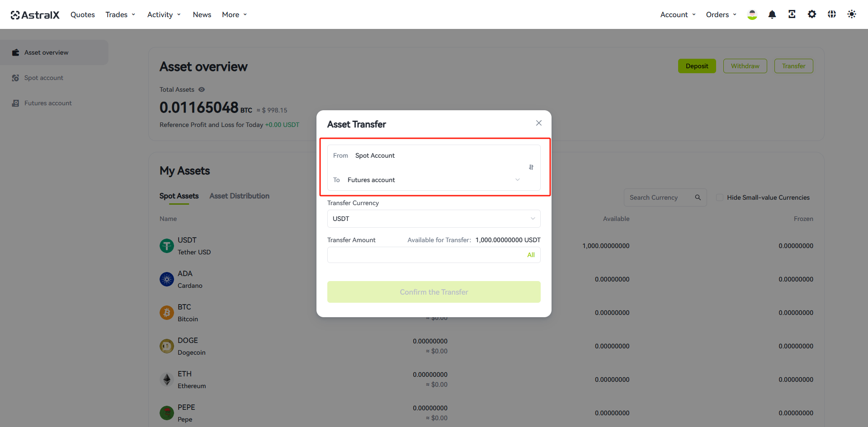Swap From and To accounts icon
This screenshot has width=868, height=427.
531,167
